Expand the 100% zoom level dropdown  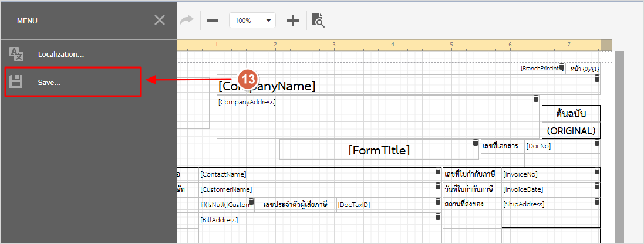(x=269, y=21)
